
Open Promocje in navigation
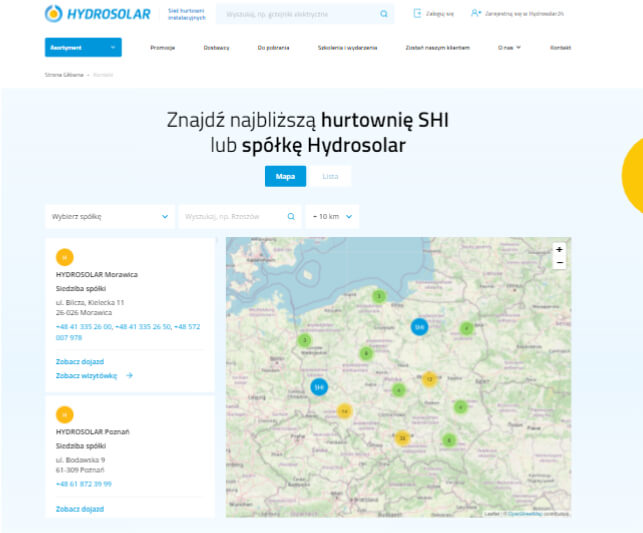(x=162, y=48)
